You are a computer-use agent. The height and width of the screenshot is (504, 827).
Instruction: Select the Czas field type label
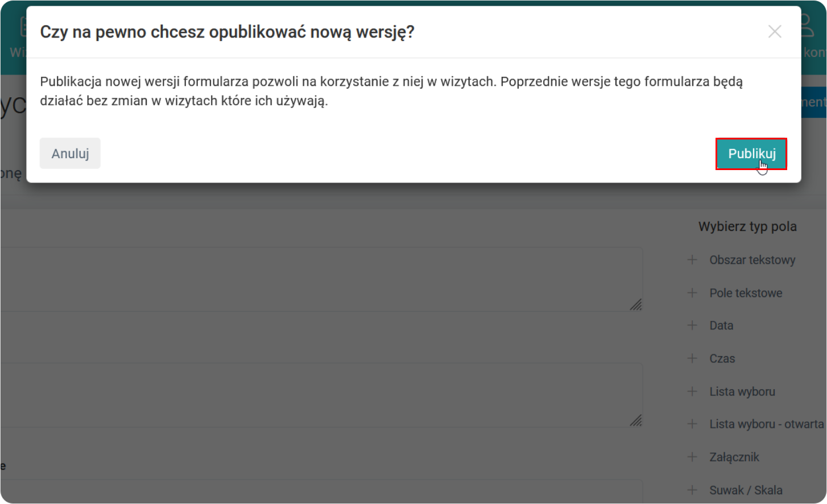click(x=722, y=358)
